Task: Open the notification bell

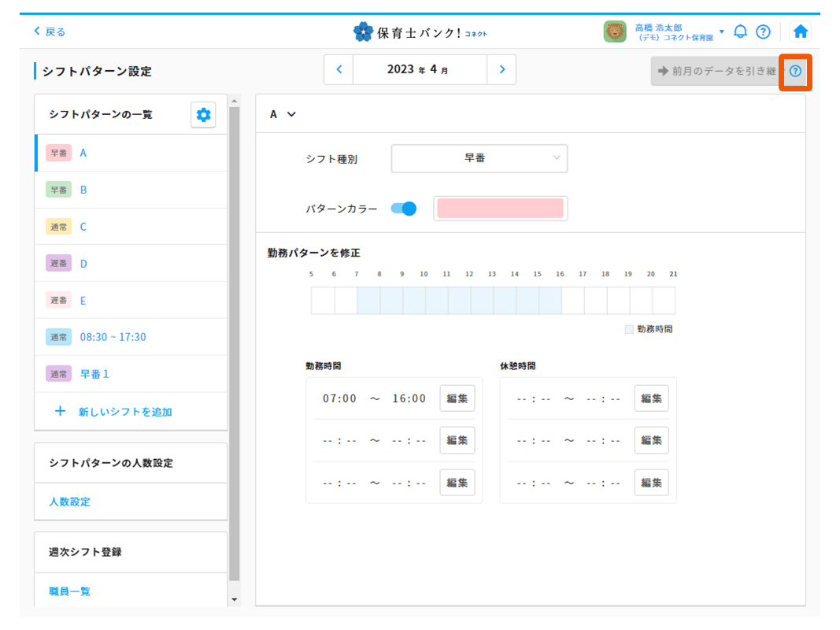Action: 740,31
